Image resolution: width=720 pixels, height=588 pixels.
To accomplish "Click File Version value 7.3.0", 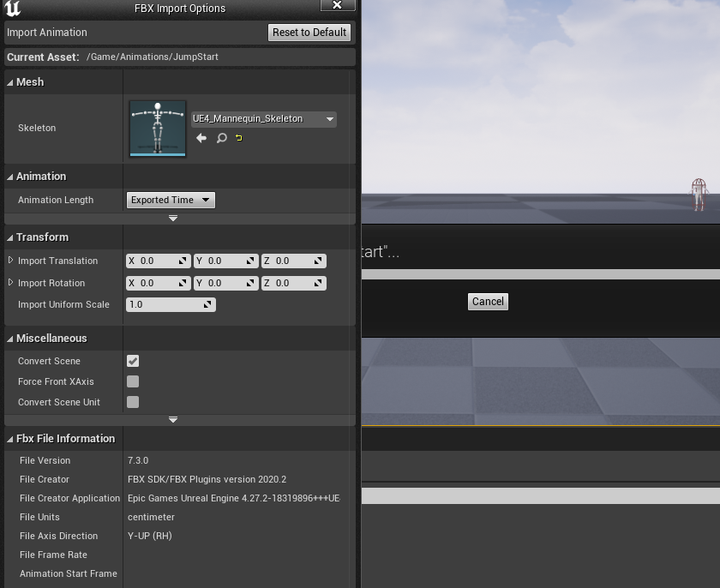I will click(x=138, y=460).
